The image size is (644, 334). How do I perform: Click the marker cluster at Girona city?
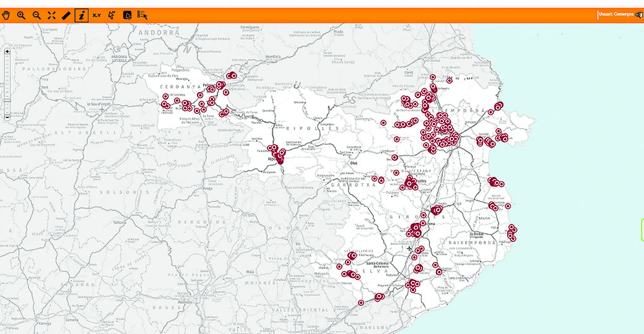tap(415, 231)
